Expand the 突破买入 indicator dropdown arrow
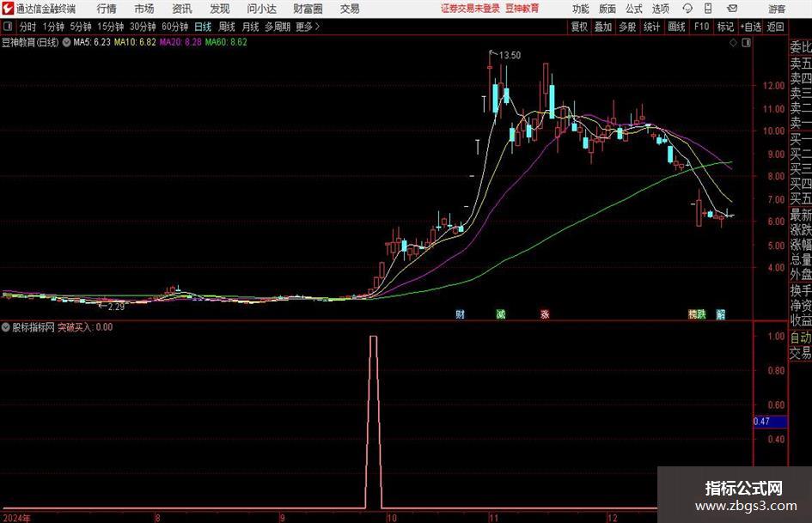This screenshot has height=523, width=812. 6,327
